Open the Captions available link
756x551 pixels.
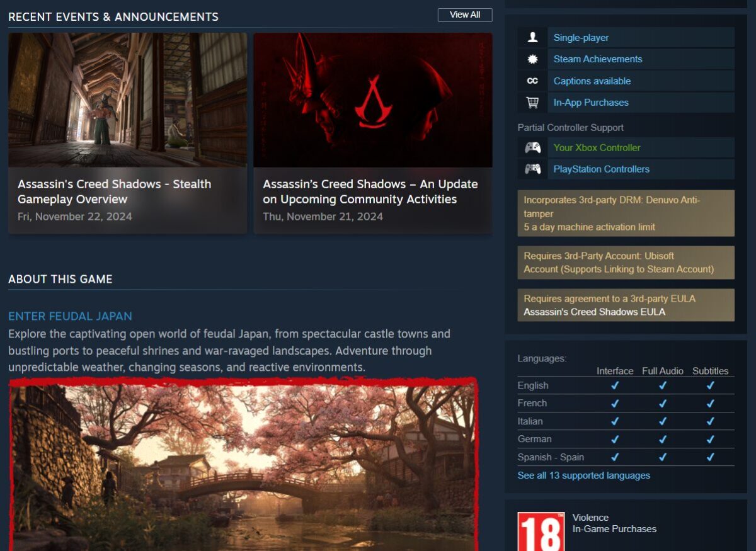(592, 81)
